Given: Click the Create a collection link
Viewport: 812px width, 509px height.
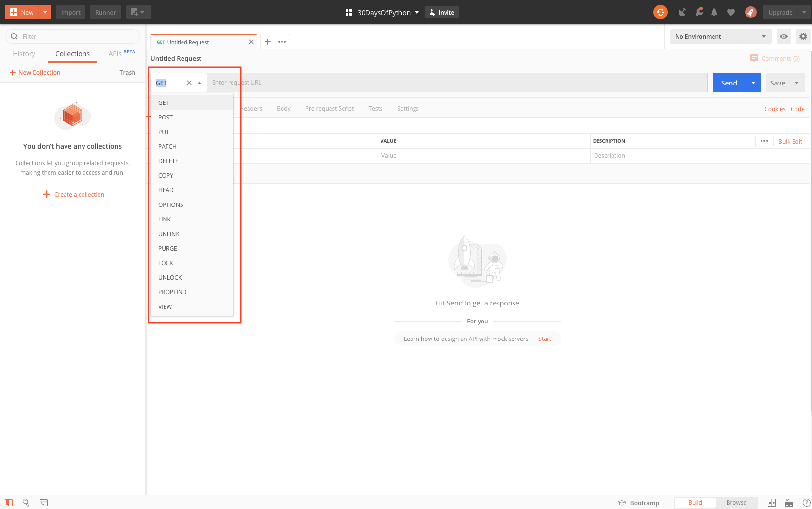Looking at the screenshot, I should pos(79,195).
